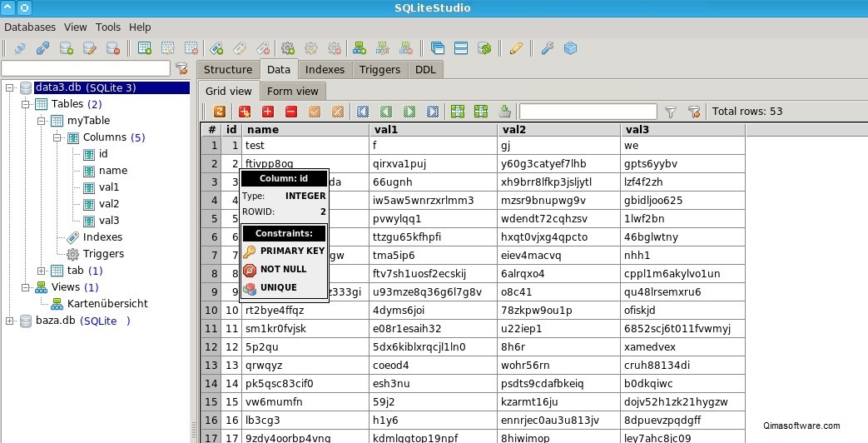The width and height of the screenshot is (868, 443).
Task: Collapse the Views (1) node
Action: [x=26, y=287]
